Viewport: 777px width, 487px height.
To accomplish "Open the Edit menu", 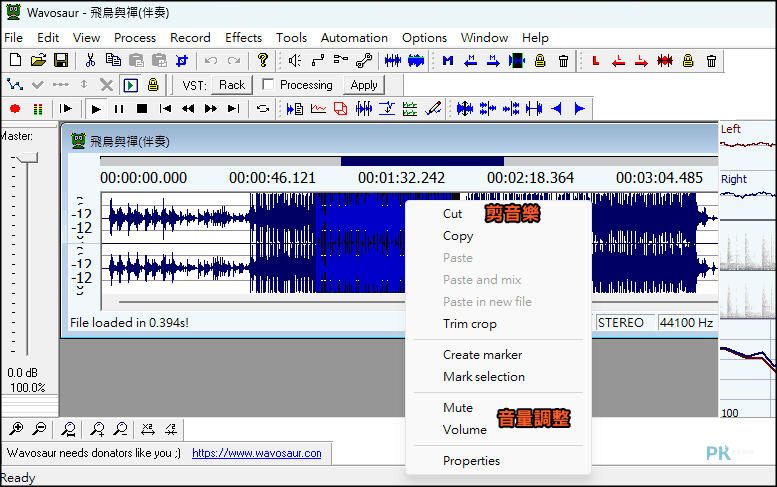I will tap(48, 38).
